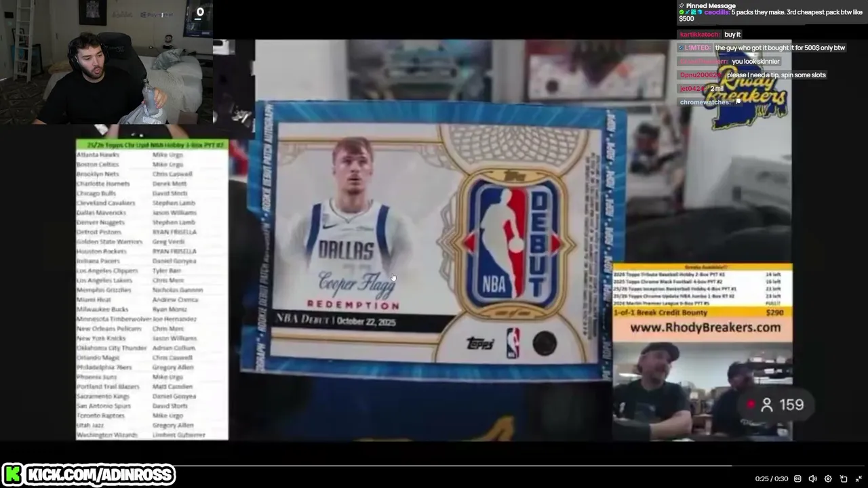868x488 pixels.
Task: Mute the video using the speaker icon
Action: click(812, 479)
